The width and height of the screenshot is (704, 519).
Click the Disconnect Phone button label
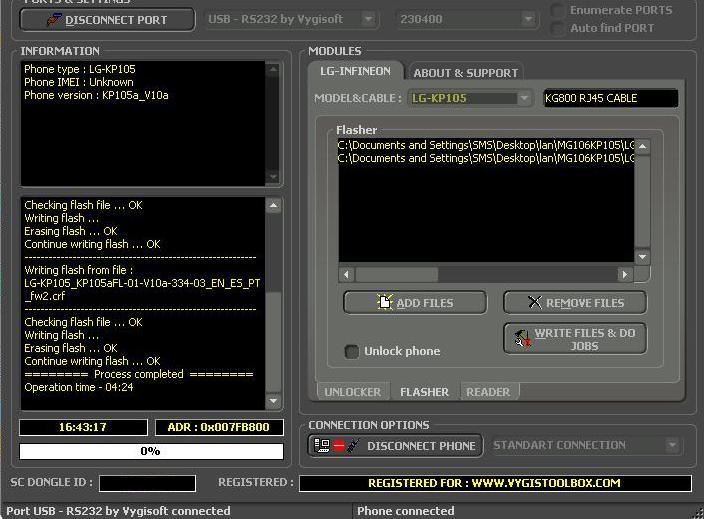tap(421, 446)
